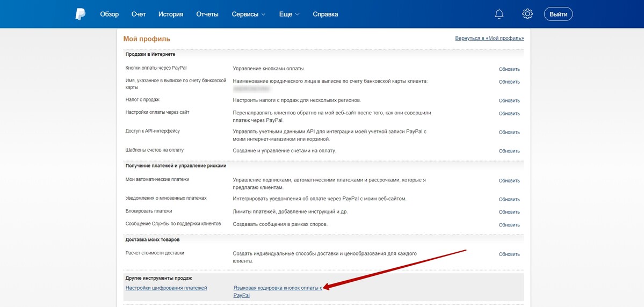Open Настройки шифрования платежей link
Viewport: 644px width, 307px height.
[x=167, y=288]
